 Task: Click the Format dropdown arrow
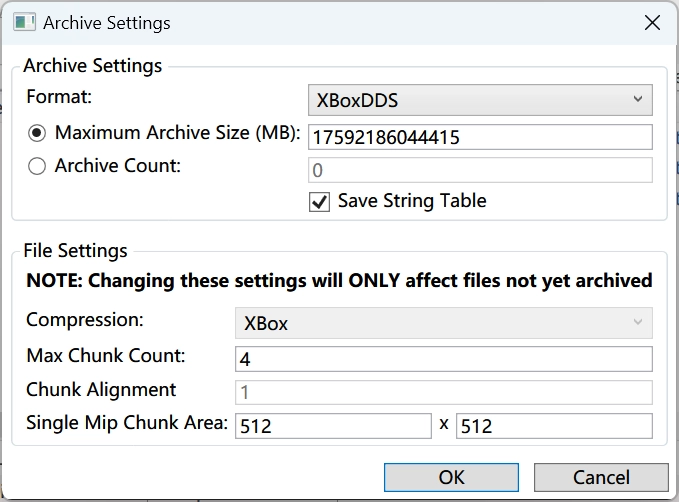tap(637, 99)
